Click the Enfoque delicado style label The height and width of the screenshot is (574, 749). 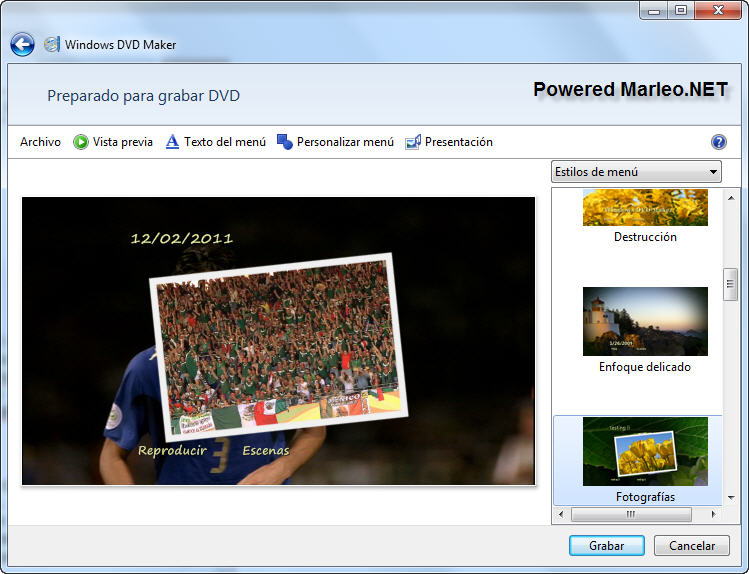click(645, 367)
